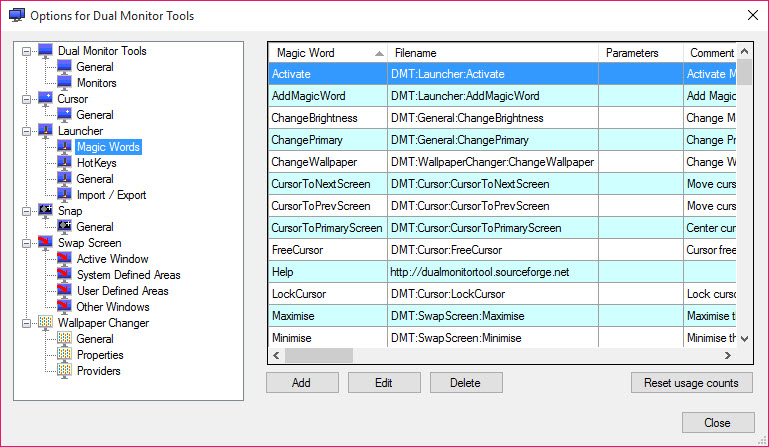Click the Dual Monitor Tools root monitor icon

[x=45, y=51]
